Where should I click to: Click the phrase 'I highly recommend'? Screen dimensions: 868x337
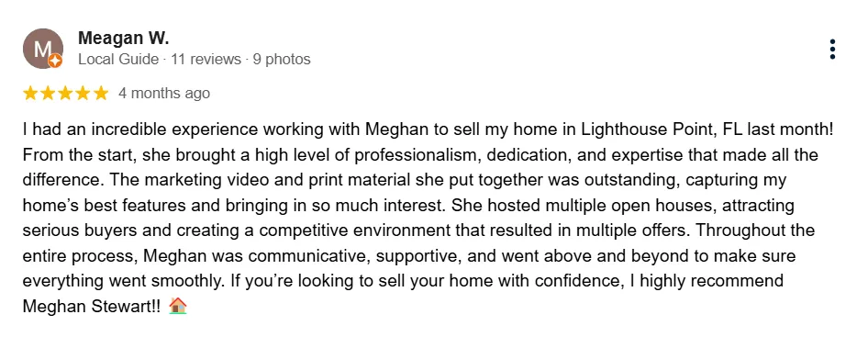(706, 280)
